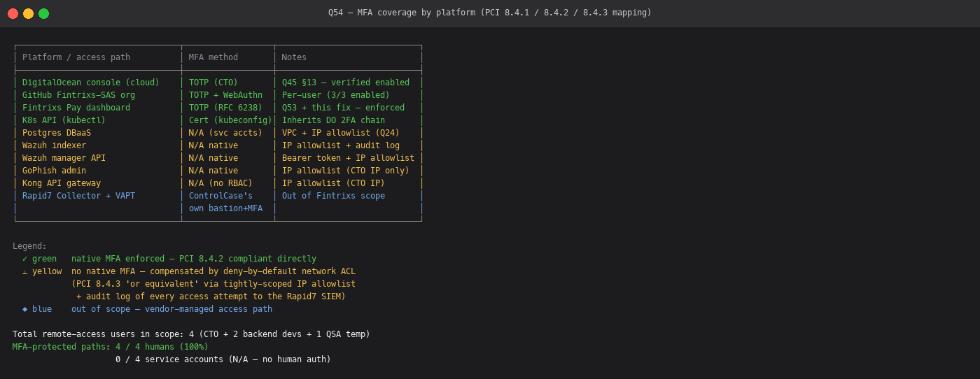Select 'Fintrixs Pay dashboard' cell
The image size is (980, 379).
coord(76,108)
